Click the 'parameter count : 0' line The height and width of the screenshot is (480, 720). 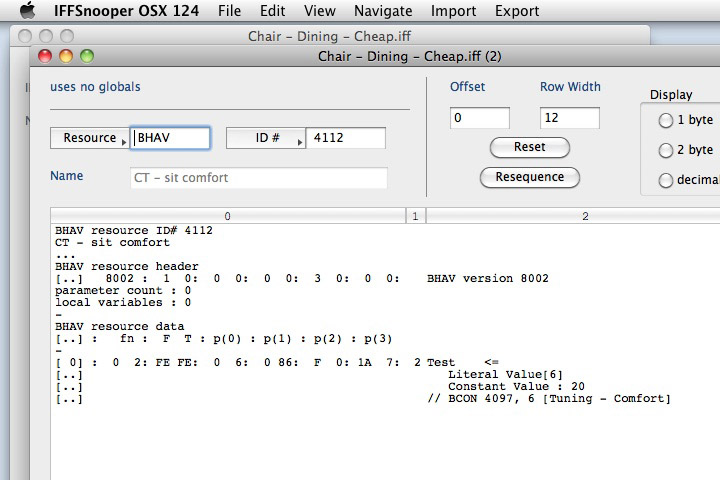point(123,290)
